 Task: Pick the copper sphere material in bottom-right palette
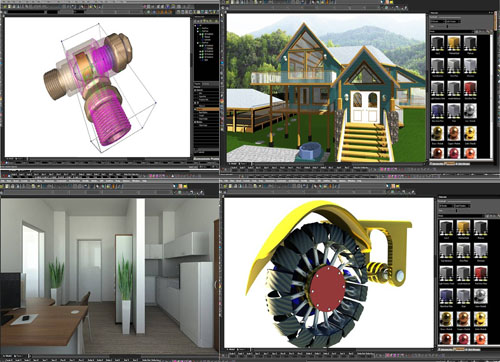tap(463, 319)
